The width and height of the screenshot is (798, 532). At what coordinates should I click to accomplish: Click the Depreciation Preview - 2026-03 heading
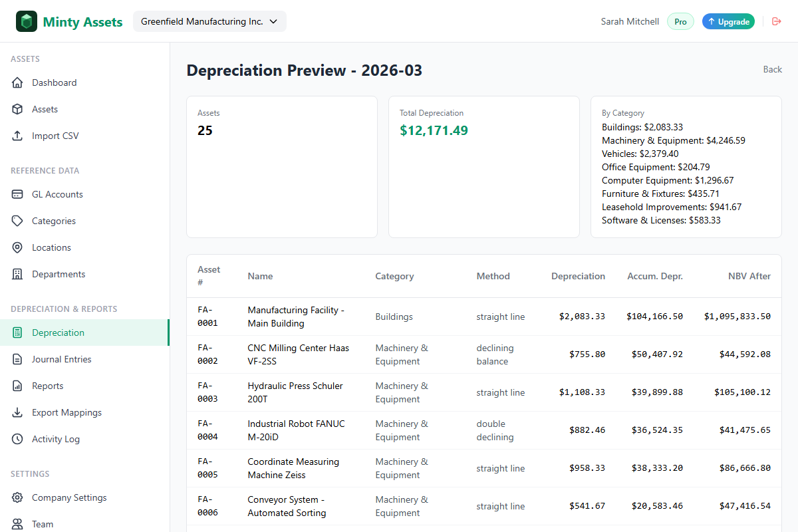(304, 70)
